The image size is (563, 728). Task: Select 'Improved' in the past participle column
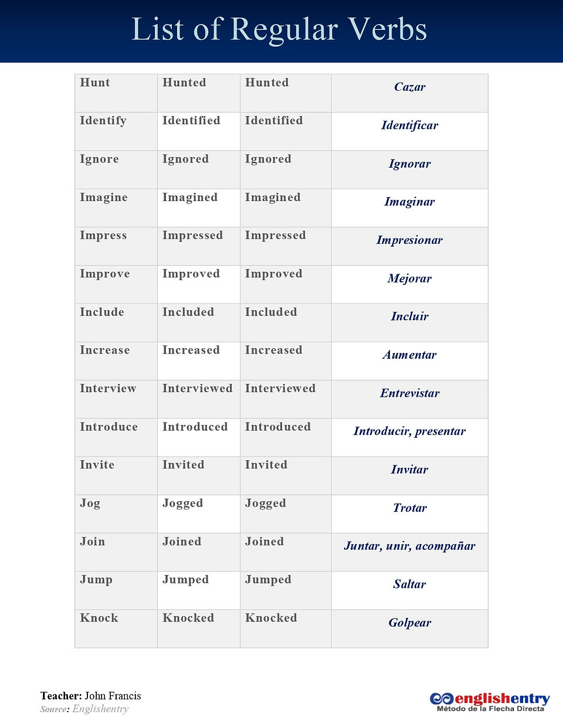pyautogui.click(x=273, y=274)
